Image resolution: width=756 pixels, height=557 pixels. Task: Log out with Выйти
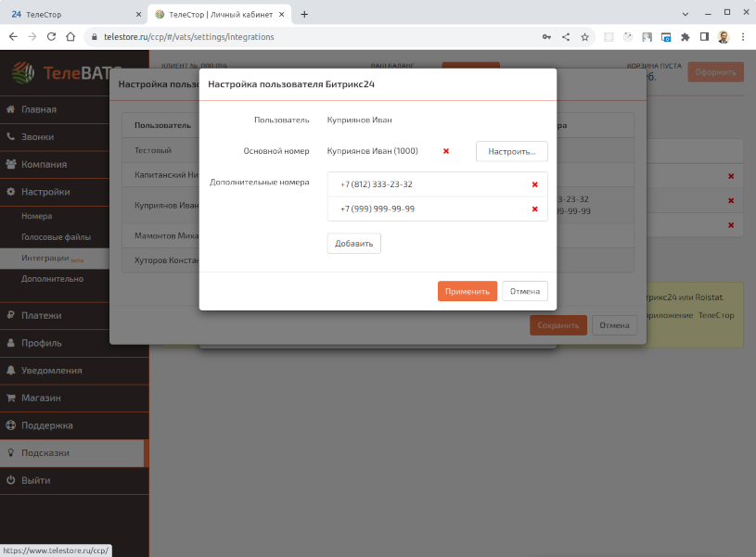(74, 481)
